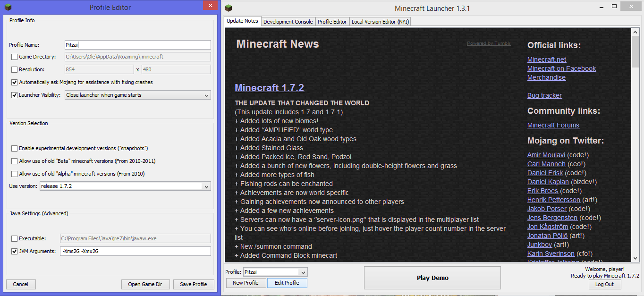This screenshot has height=296, width=644.
Task: Switch to the Update Notes tab
Action: pos(242,21)
